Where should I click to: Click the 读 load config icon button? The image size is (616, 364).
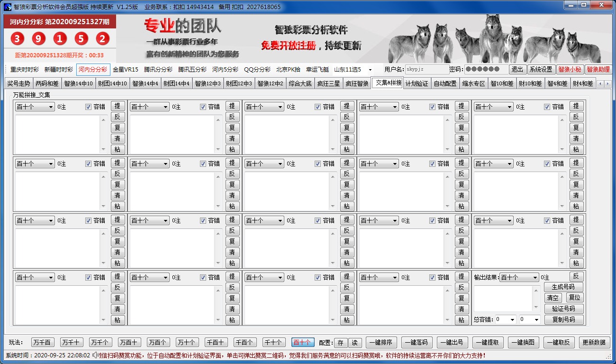[353, 343]
